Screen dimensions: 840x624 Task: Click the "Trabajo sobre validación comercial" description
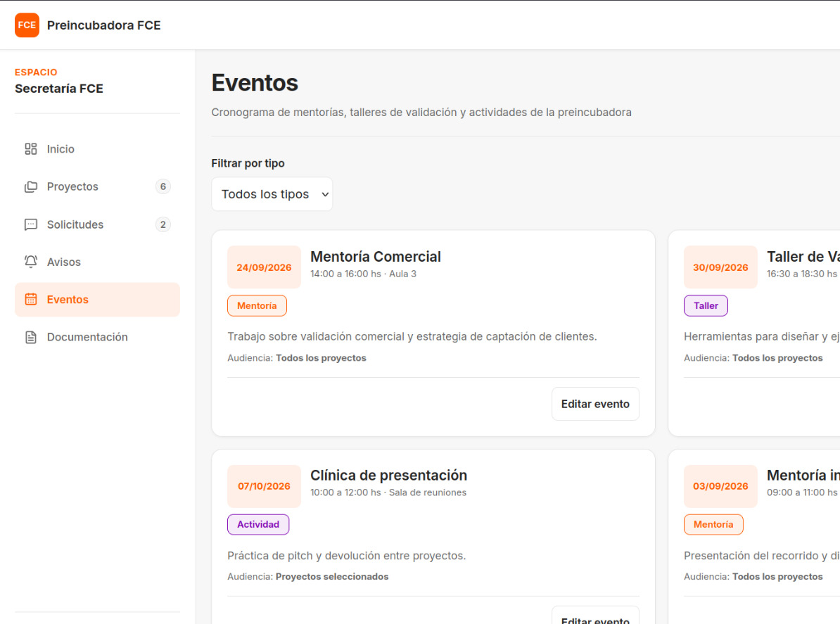(x=412, y=336)
